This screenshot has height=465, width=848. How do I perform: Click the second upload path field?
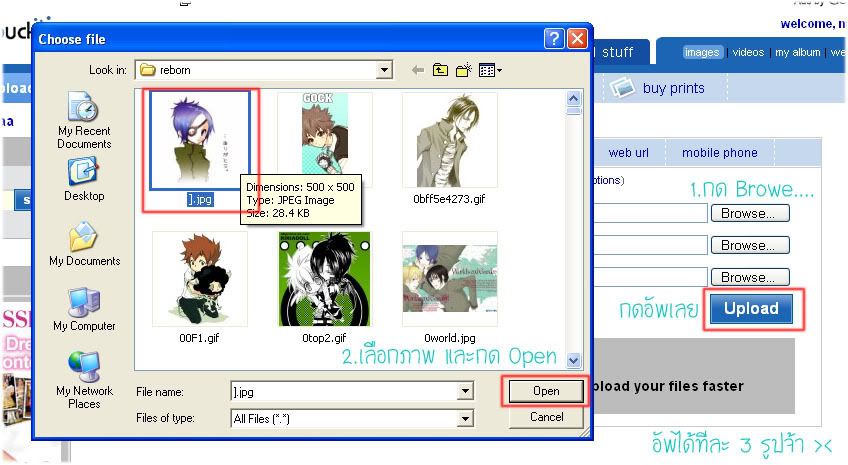pos(651,245)
